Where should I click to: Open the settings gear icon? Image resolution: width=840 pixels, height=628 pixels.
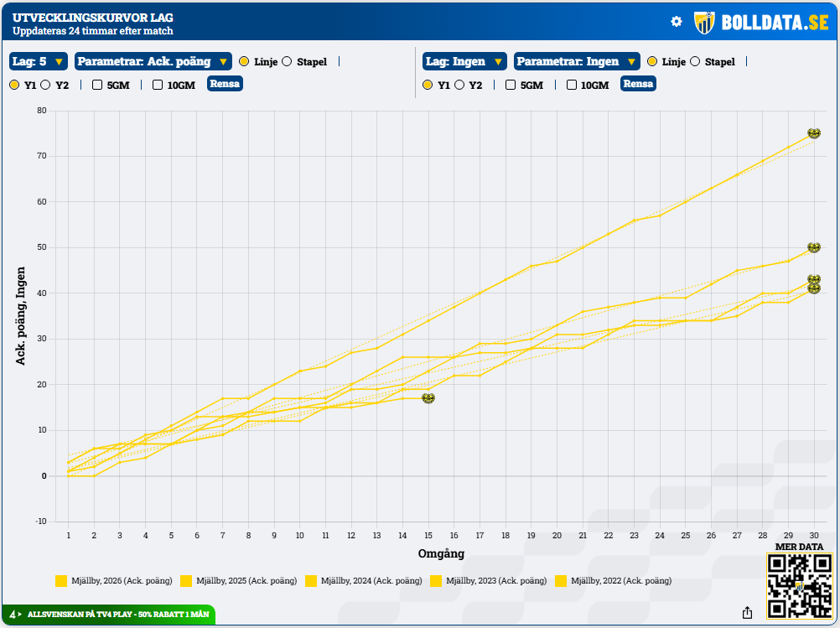click(x=676, y=22)
